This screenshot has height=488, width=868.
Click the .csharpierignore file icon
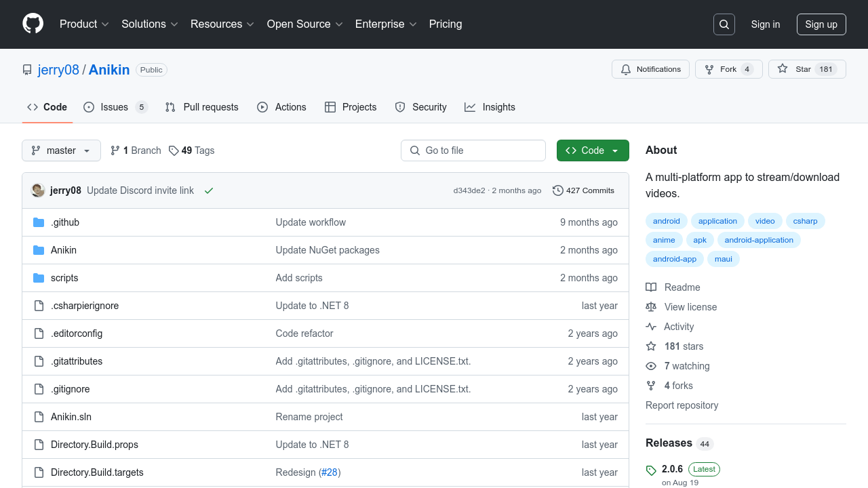(x=39, y=306)
